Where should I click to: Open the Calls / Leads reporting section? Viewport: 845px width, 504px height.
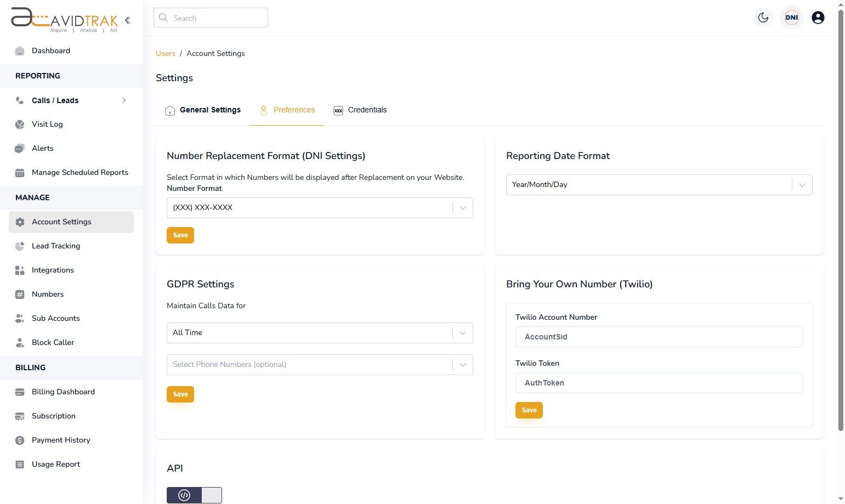click(55, 100)
